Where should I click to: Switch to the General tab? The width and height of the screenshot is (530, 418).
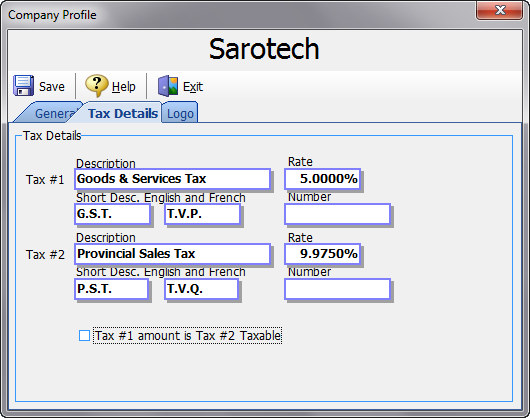(x=51, y=113)
